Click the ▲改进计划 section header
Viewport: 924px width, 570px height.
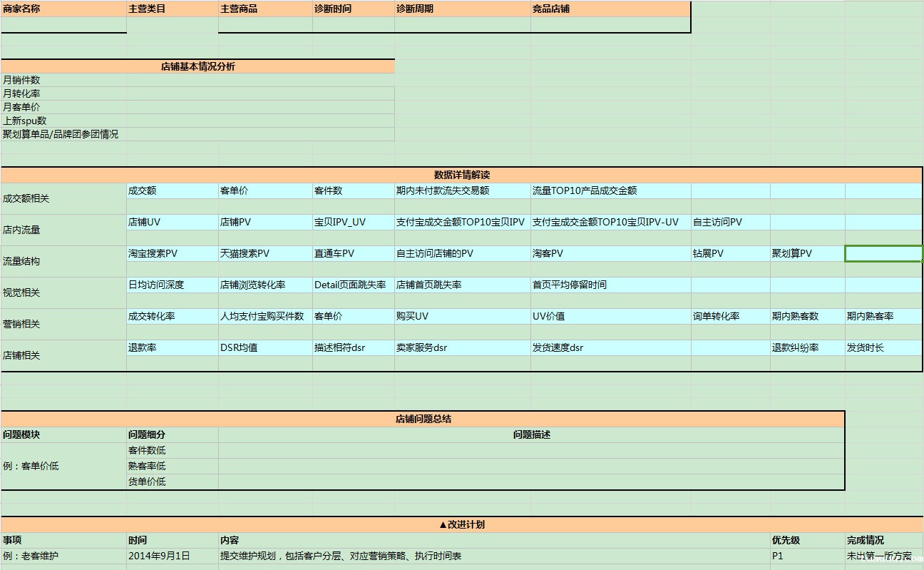(461, 524)
